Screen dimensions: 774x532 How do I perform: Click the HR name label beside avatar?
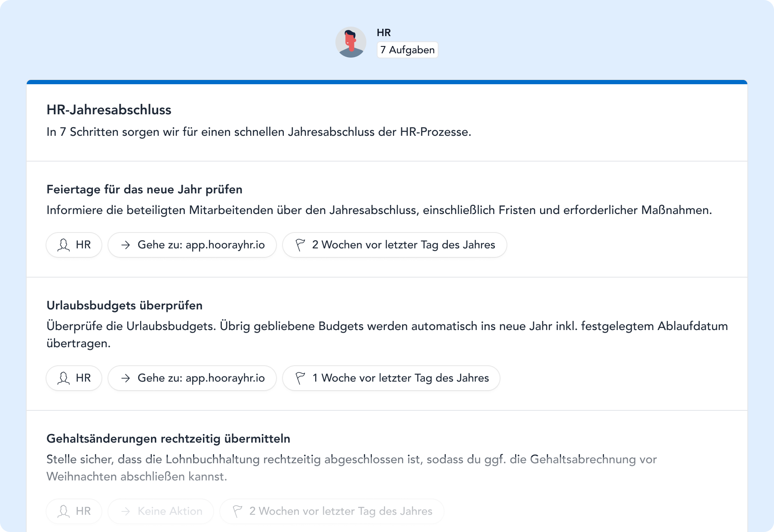click(x=384, y=33)
